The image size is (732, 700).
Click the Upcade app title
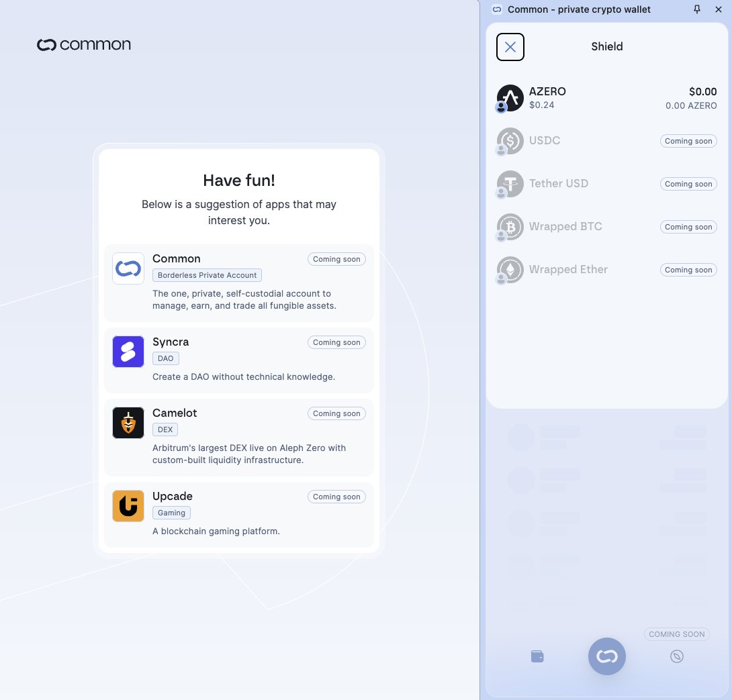click(173, 497)
